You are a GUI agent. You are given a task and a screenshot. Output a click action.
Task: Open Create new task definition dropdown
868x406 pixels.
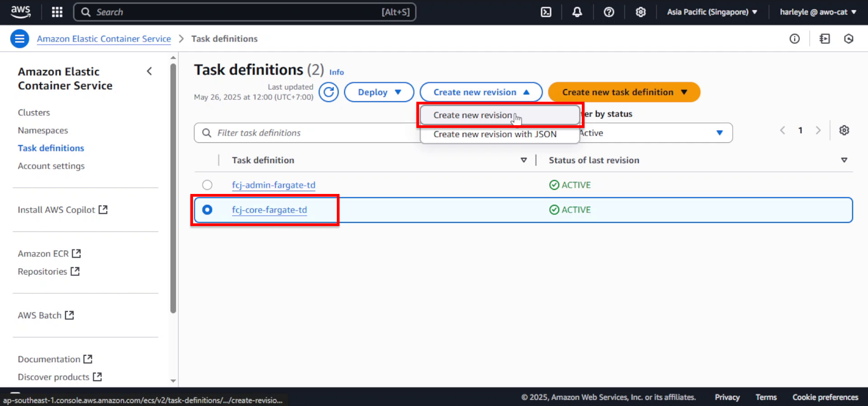[x=624, y=92]
